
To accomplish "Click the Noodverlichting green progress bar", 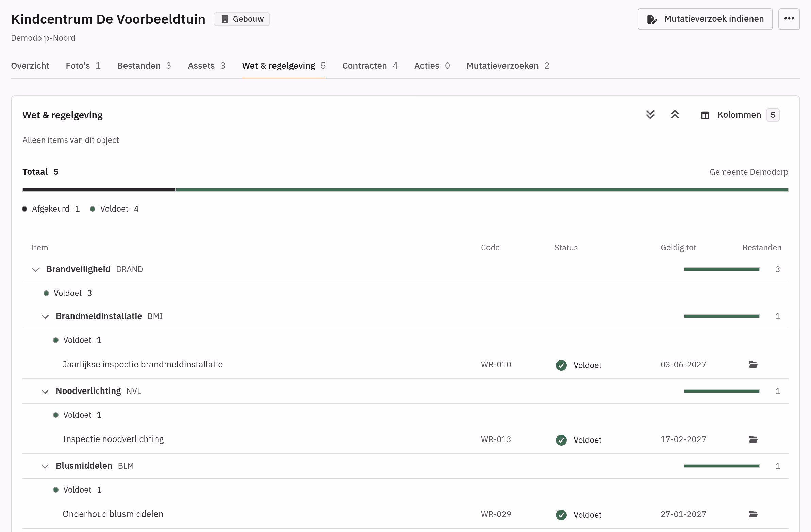I will (x=722, y=391).
